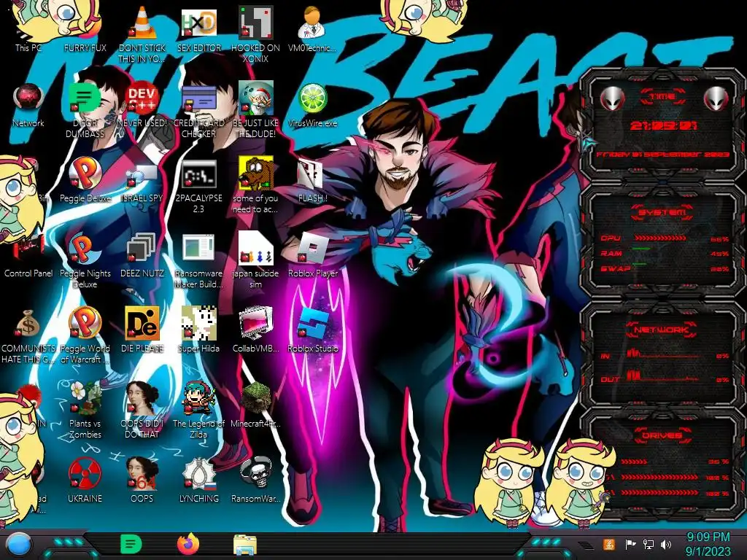Open the portrait icon OOPS DID I DO THAT
The width and height of the screenshot is (747, 560).
142,411
